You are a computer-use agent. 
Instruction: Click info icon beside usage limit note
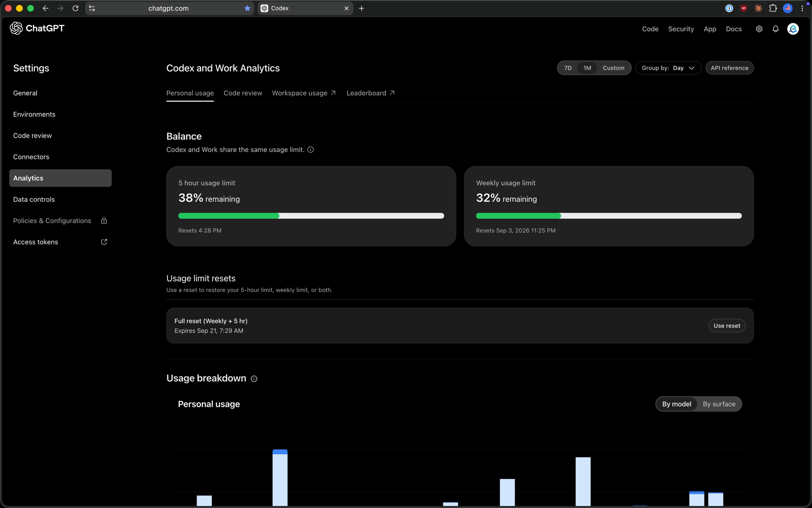click(311, 150)
